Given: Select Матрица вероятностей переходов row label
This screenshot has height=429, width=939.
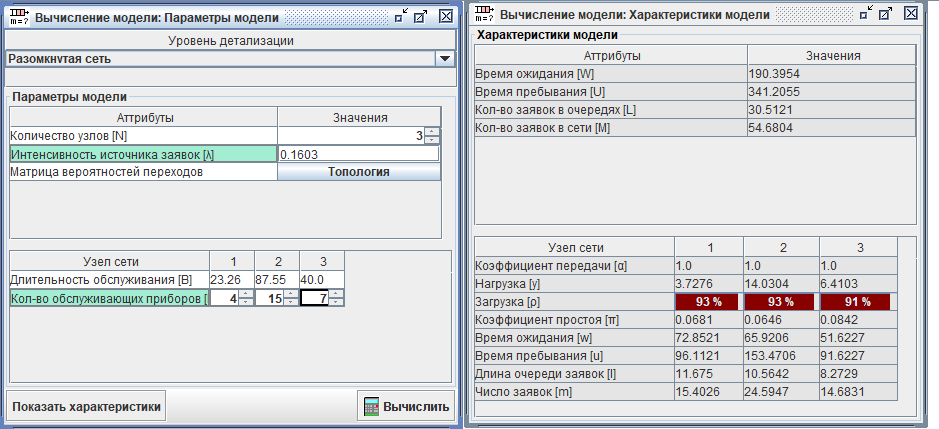Looking at the screenshot, I should (144, 172).
